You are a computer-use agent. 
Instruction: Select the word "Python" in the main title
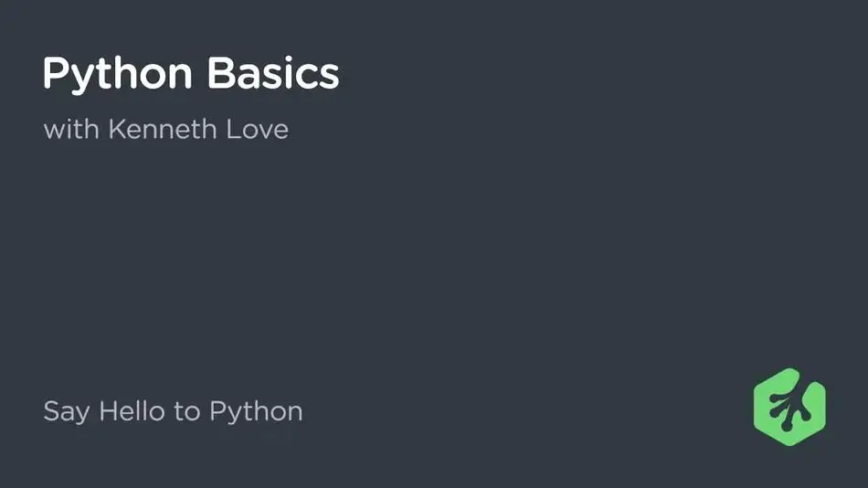pos(117,74)
